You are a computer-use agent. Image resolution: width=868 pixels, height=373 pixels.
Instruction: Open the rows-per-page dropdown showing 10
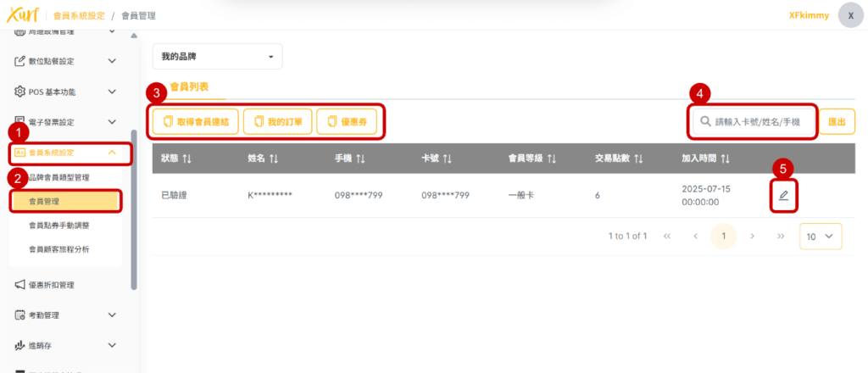pyautogui.click(x=820, y=237)
